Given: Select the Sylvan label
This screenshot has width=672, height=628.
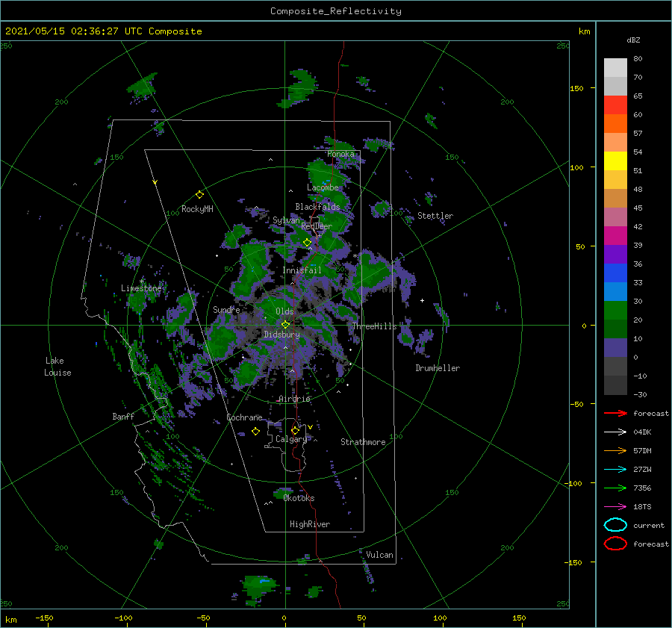Looking at the screenshot, I should (286, 220).
